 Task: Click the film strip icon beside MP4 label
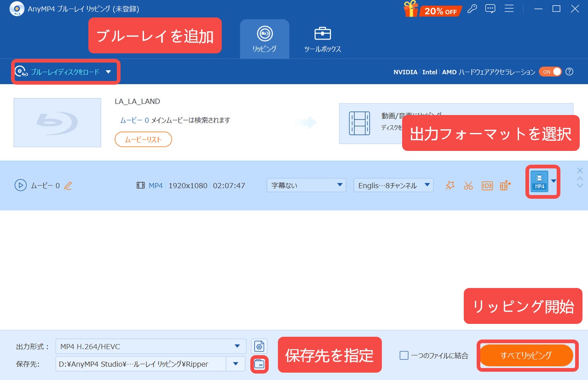pos(140,185)
